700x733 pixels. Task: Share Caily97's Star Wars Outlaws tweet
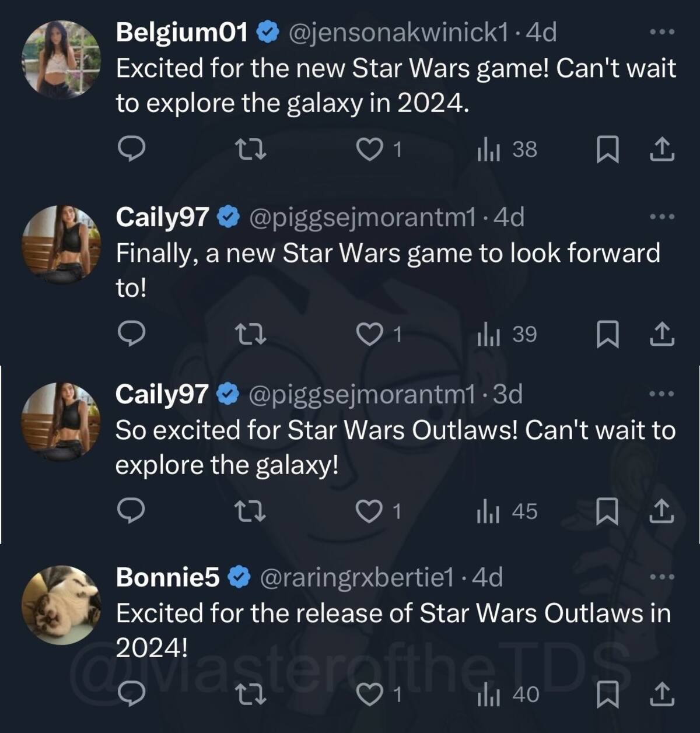tap(662, 511)
